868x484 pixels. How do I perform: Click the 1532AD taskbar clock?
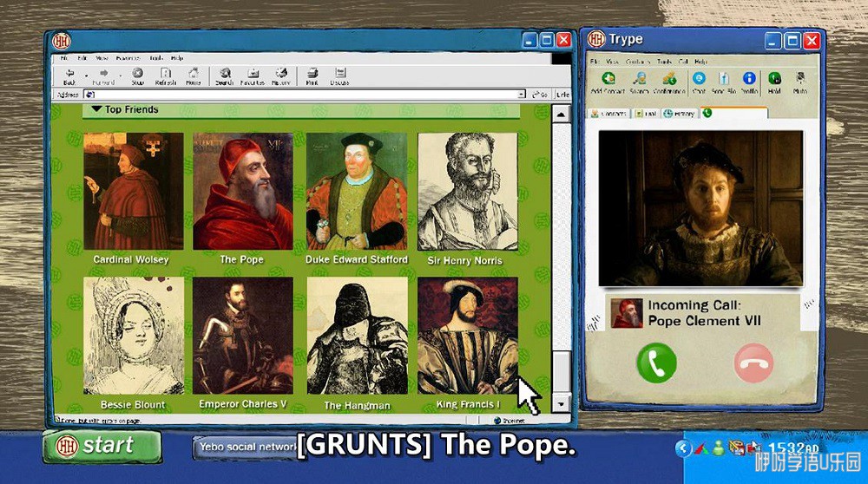coord(793,448)
